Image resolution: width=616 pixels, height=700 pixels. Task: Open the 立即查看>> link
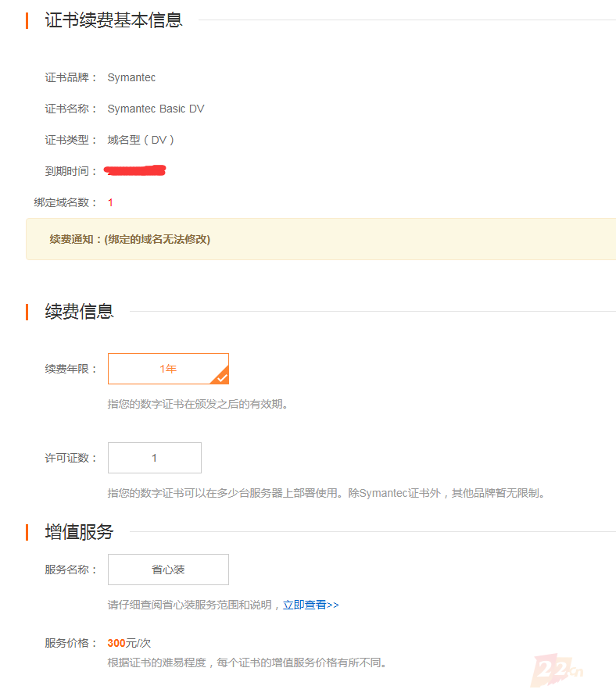[x=311, y=605]
